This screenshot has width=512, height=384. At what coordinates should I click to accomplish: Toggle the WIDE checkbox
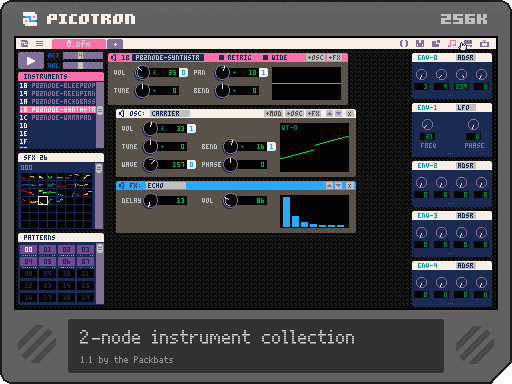(x=265, y=58)
